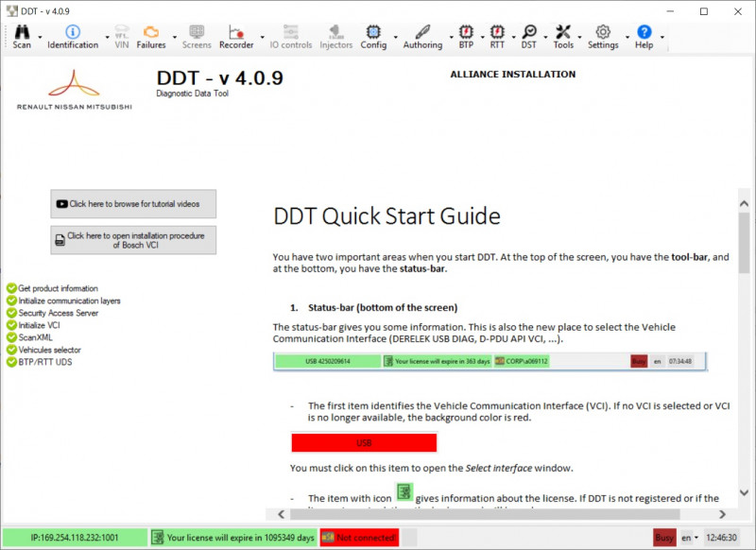
Task: Click the license icon in status bar
Action: 158,537
